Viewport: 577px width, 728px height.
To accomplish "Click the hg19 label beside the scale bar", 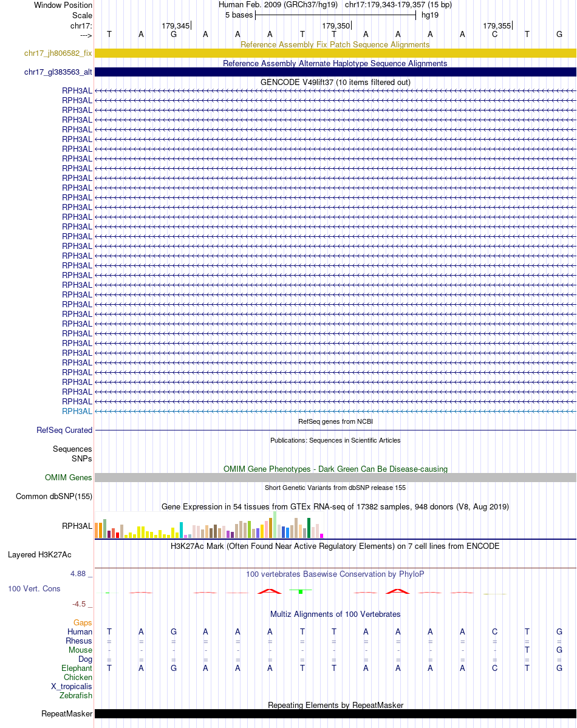I will pyautogui.click(x=430, y=15).
